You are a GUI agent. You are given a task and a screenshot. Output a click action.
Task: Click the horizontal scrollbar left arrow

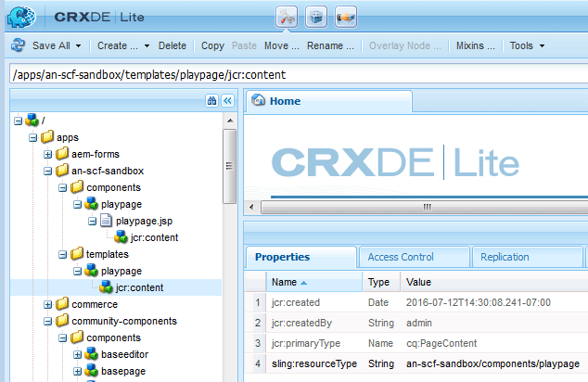(x=251, y=207)
